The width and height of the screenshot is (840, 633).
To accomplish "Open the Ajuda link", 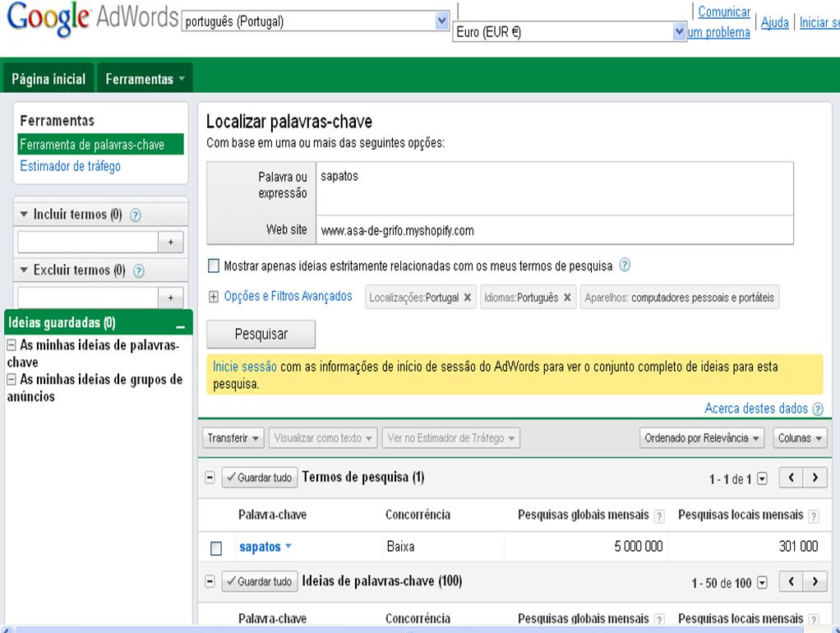I will pos(774,22).
